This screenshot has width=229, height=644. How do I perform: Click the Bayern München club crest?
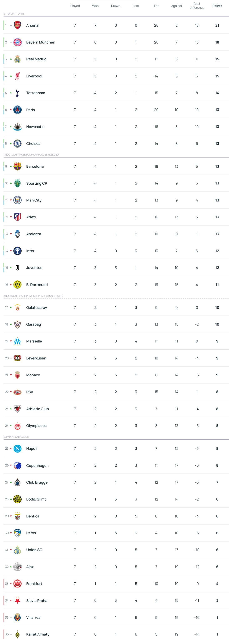coord(17,42)
